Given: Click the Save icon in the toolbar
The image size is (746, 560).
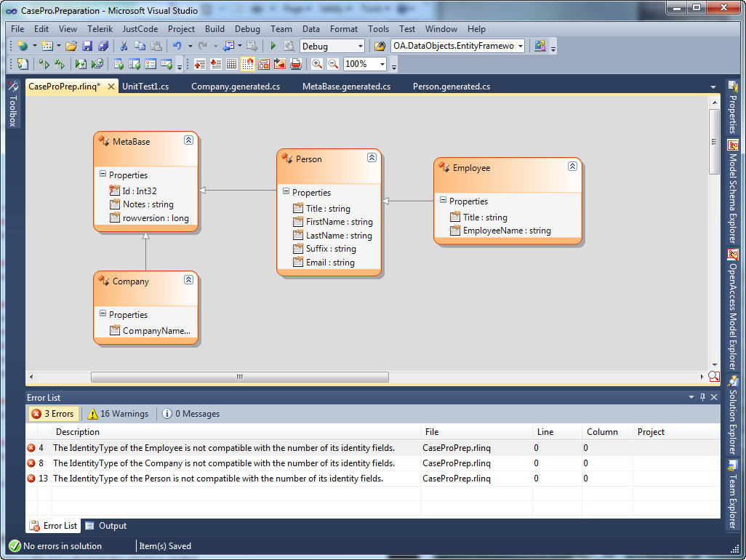Looking at the screenshot, I should point(87,47).
